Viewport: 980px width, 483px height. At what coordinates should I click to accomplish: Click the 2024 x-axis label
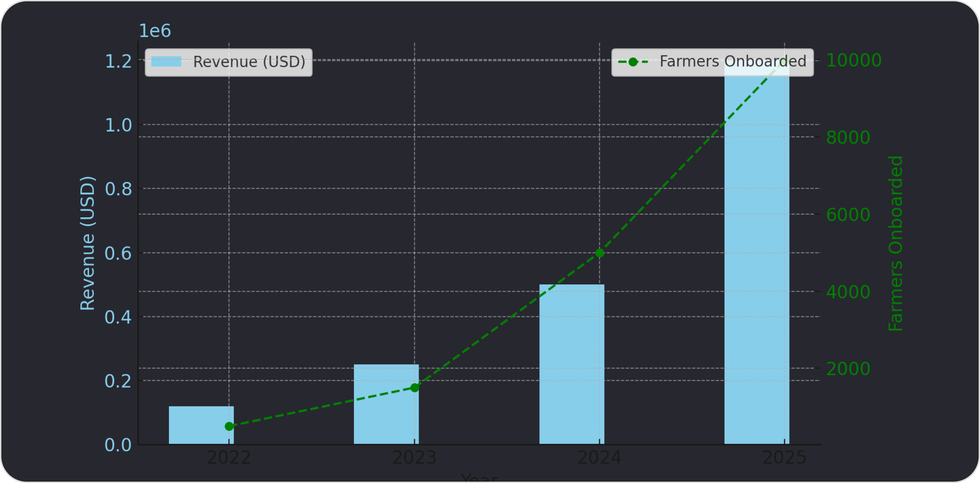click(600, 458)
